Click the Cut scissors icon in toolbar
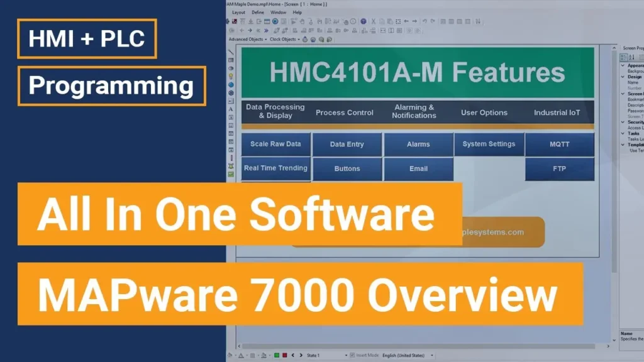The width and height of the screenshot is (644, 362). 373,21
